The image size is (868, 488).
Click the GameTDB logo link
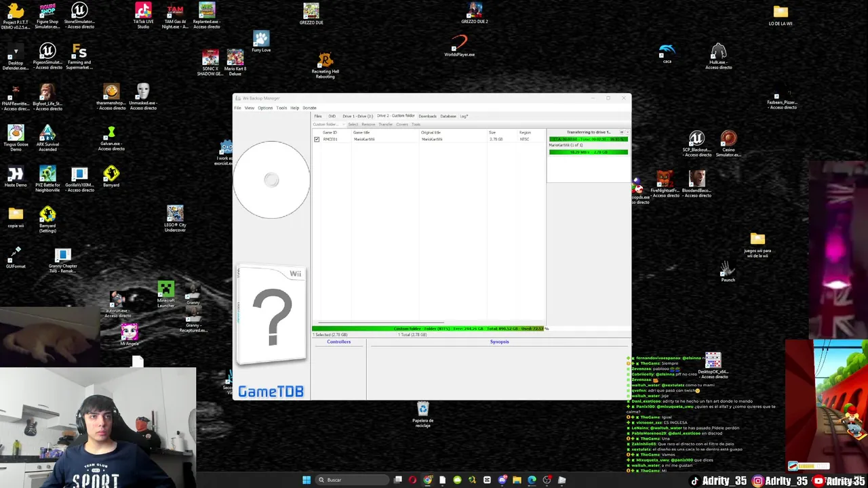tap(271, 392)
